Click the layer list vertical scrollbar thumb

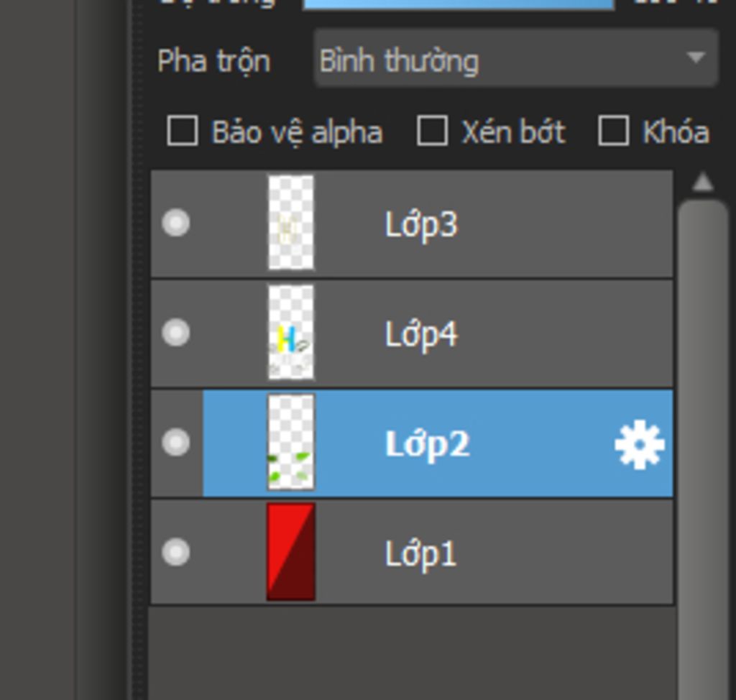coord(702,431)
